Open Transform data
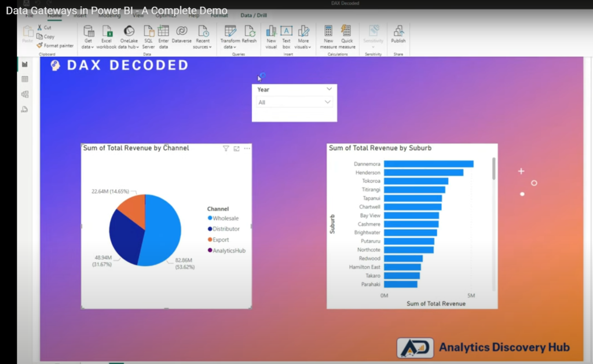This screenshot has width=593, height=364. pos(230,37)
